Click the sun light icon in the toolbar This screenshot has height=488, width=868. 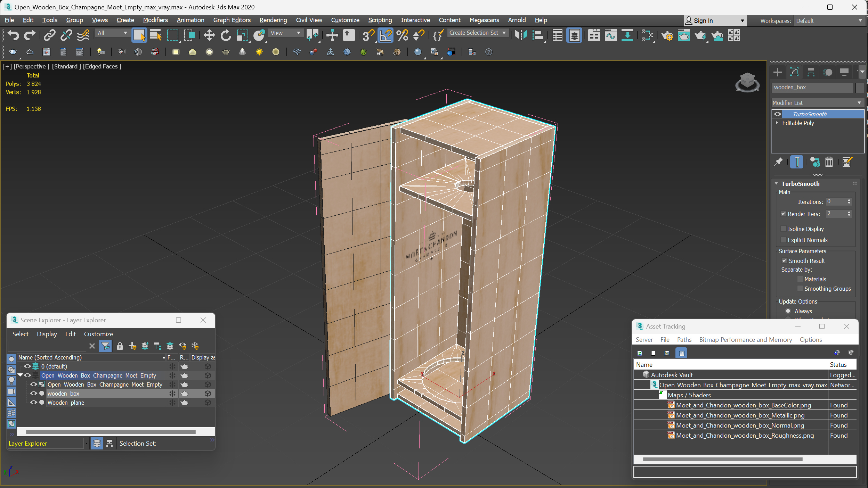coord(259,52)
